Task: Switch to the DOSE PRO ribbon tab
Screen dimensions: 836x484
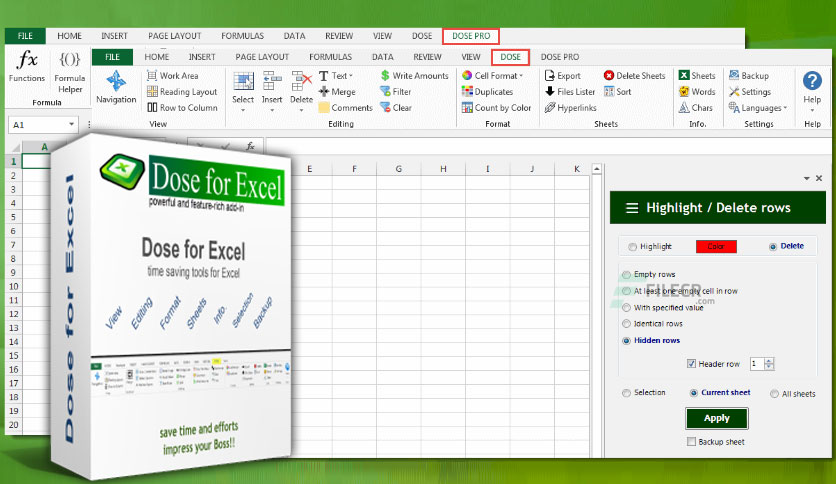Action: [x=560, y=57]
